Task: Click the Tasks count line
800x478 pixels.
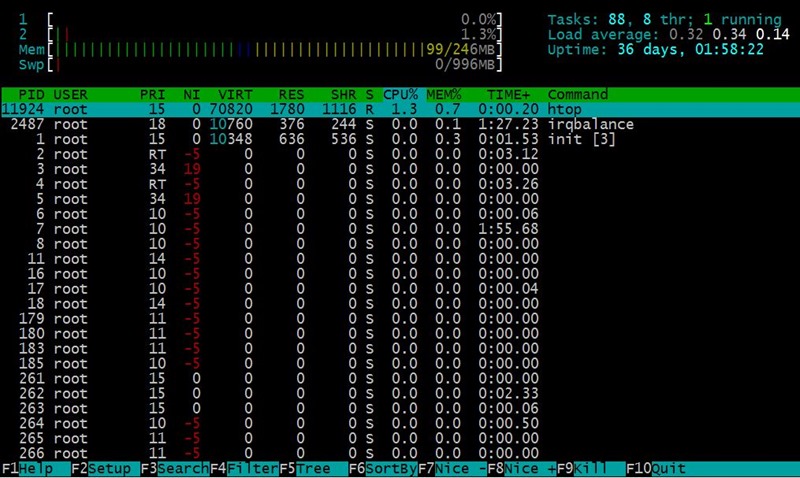Action: click(664, 19)
